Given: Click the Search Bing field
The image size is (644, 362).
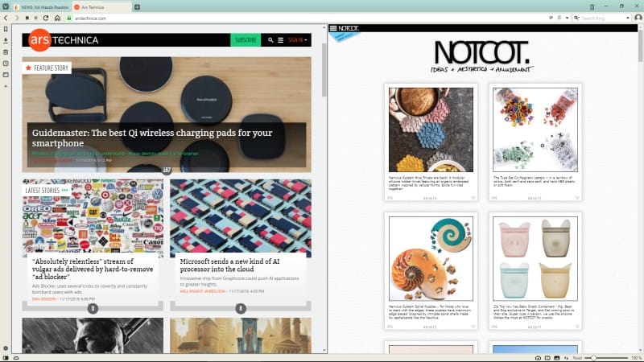Looking at the screenshot, I should [602, 18].
